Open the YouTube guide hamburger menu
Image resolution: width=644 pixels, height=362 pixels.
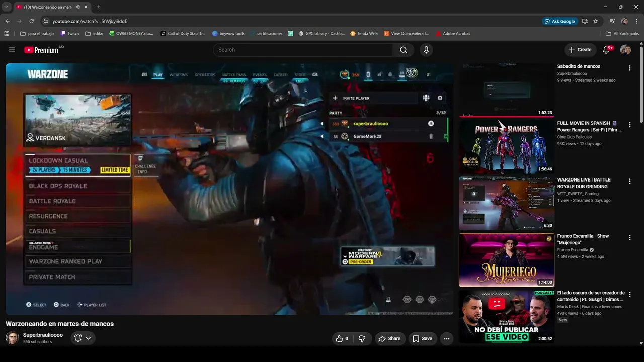[x=12, y=50]
